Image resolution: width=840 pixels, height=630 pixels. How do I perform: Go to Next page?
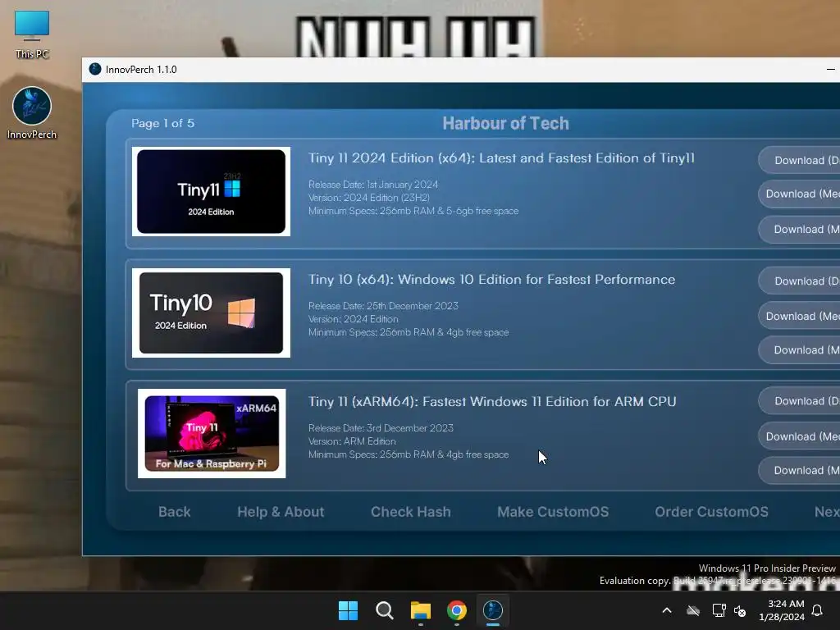click(827, 512)
